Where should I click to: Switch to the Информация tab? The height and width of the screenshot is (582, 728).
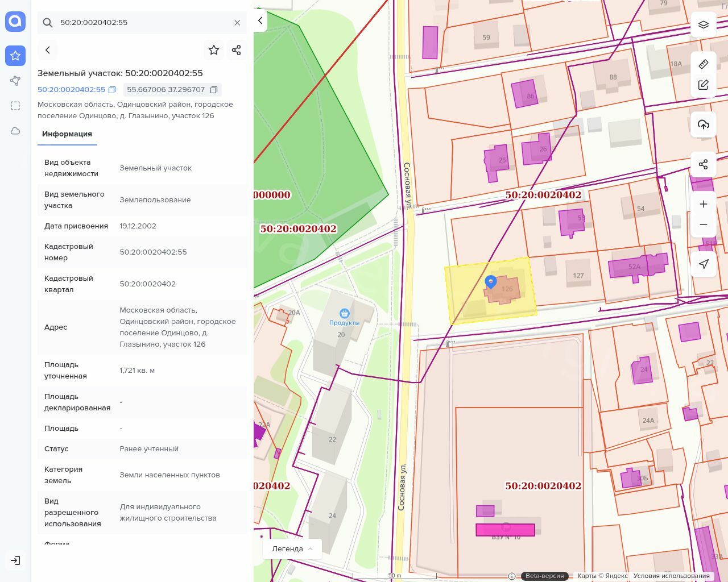point(67,134)
